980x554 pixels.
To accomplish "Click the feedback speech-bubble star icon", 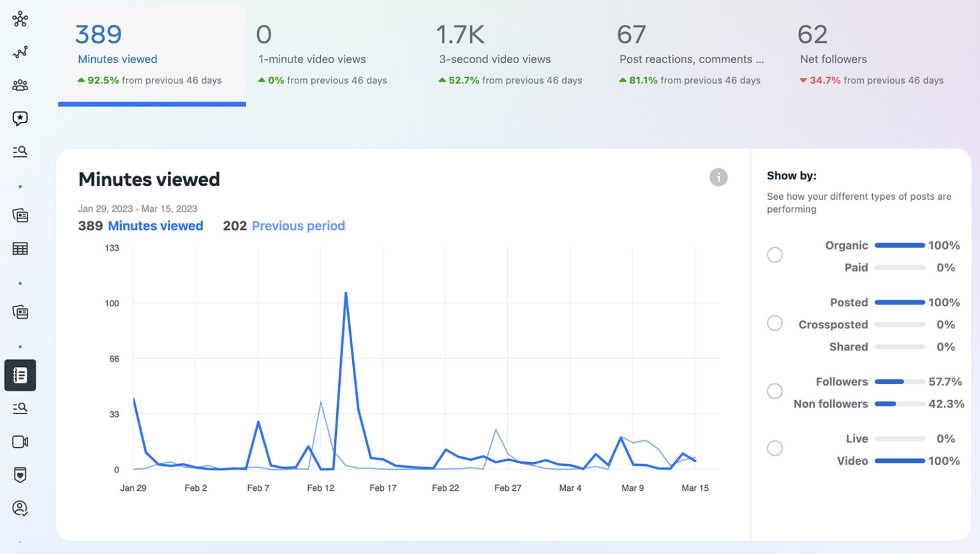I will pos(20,118).
